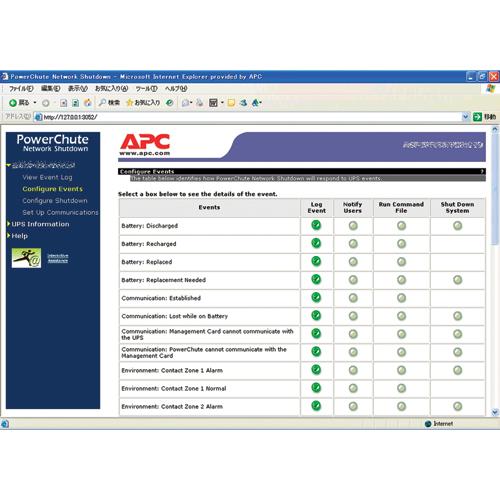
Task: Toggle Log Event for Battery: Discharged
Action: [316, 225]
